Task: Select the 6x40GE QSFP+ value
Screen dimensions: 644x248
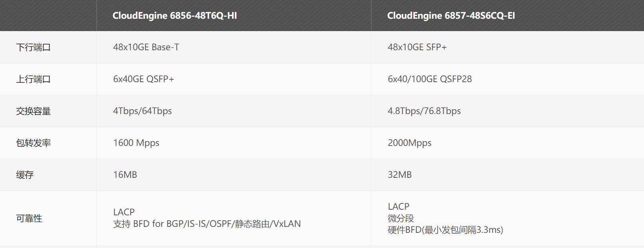Action: click(143, 79)
